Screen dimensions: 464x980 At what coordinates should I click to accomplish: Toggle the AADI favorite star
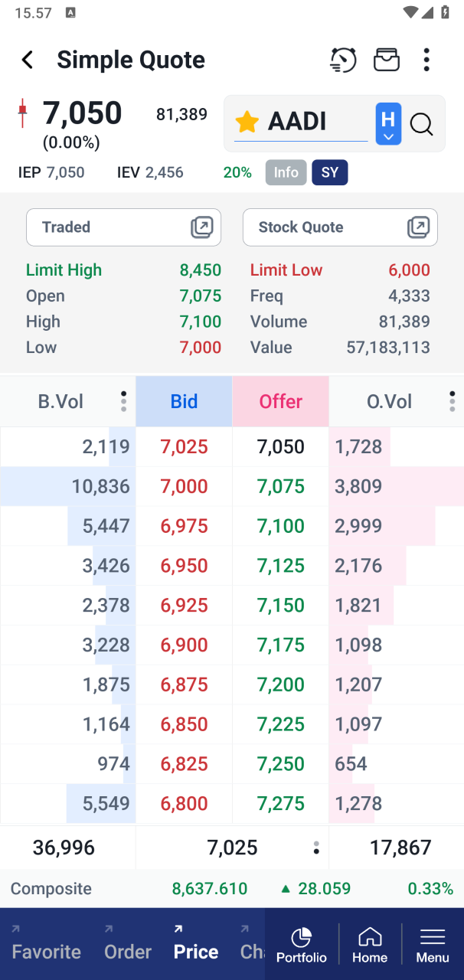(247, 122)
